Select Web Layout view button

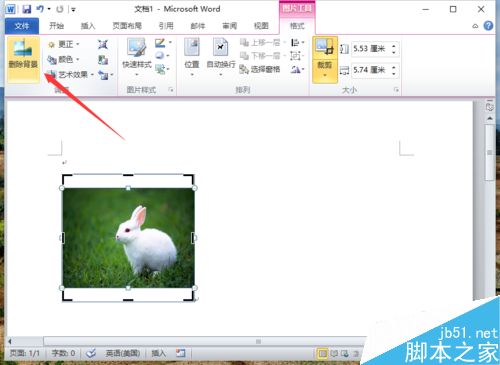click(x=344, y=353)
